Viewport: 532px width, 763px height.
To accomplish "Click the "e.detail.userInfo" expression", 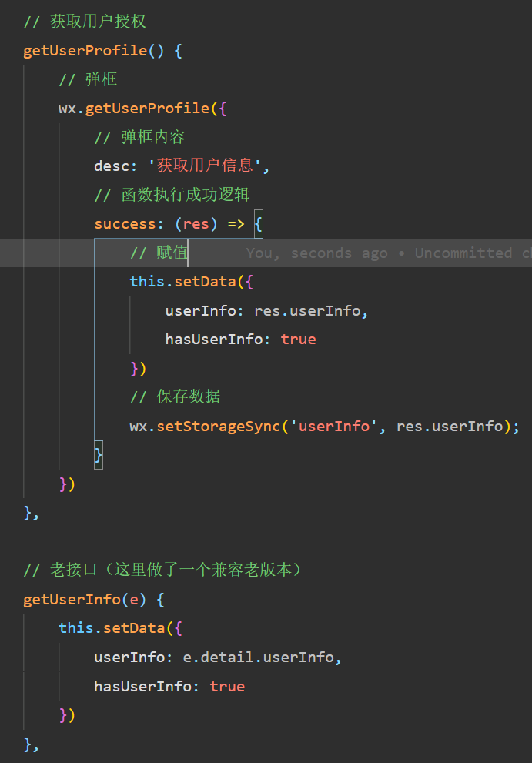I will click(x=261, y=658).
